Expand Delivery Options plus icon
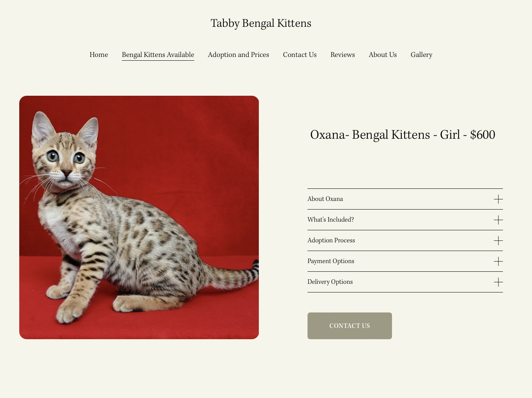The width and height of the screenshot is (532, 398). tap(498, 282)
